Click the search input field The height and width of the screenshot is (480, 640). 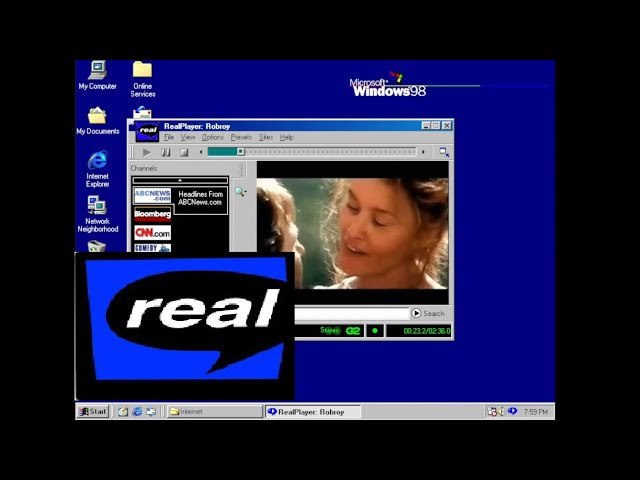click(x=352, y=313)
